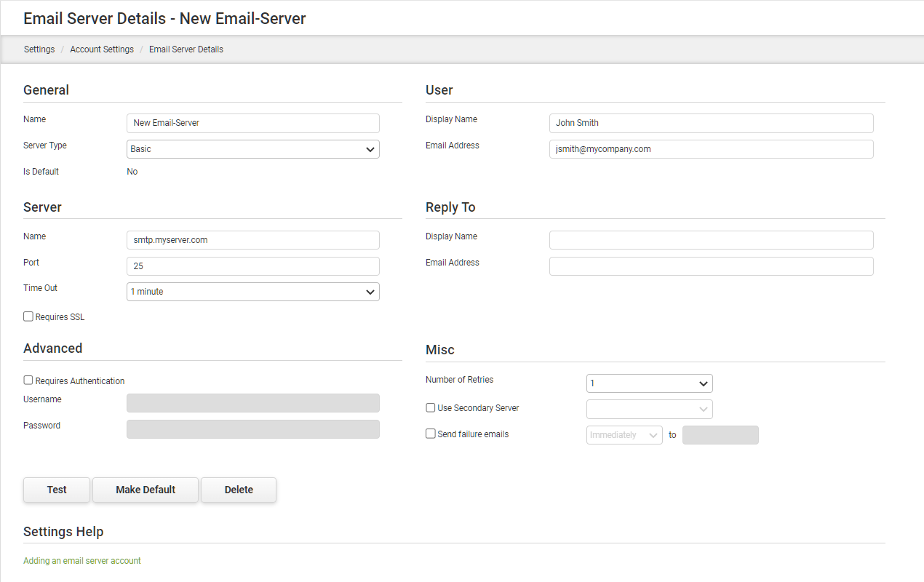Image resolution: width=924 pixels, height=582 pixels.
Task: Navigate to Account Settings breadcrumb
Action: pyautogui.click(x=102, y=49)
